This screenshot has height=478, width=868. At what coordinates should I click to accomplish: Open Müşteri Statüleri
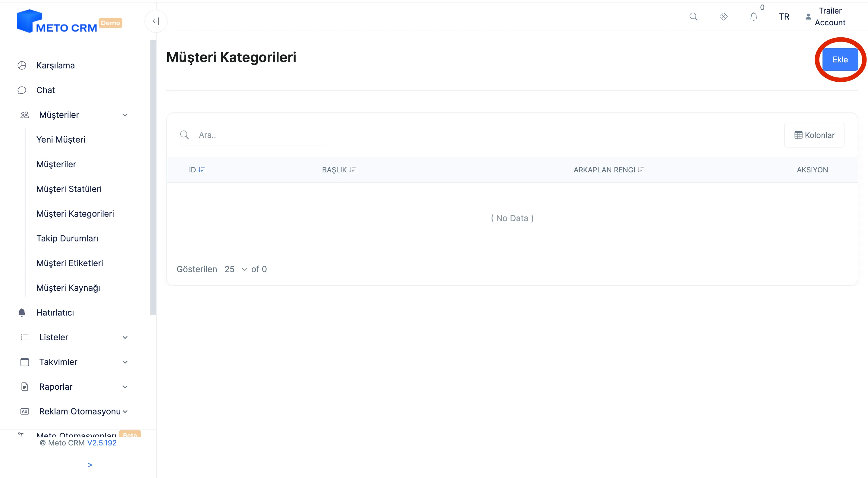pos(69,189)
